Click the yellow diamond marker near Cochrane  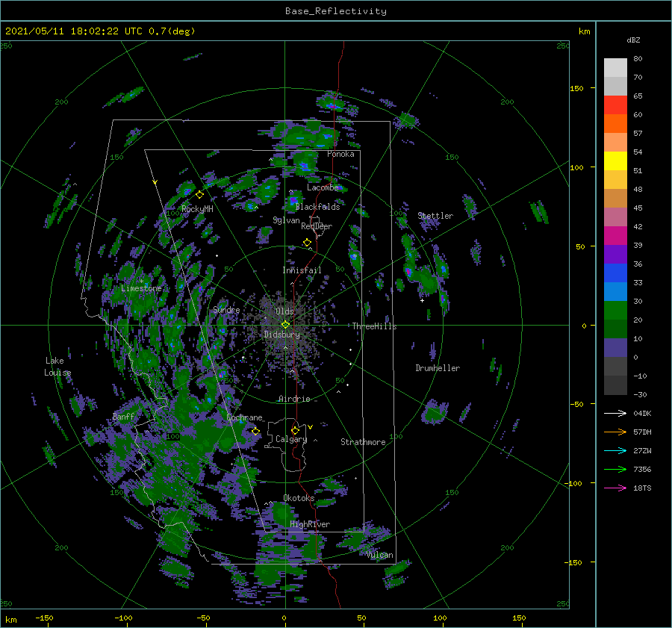[256, 431]
